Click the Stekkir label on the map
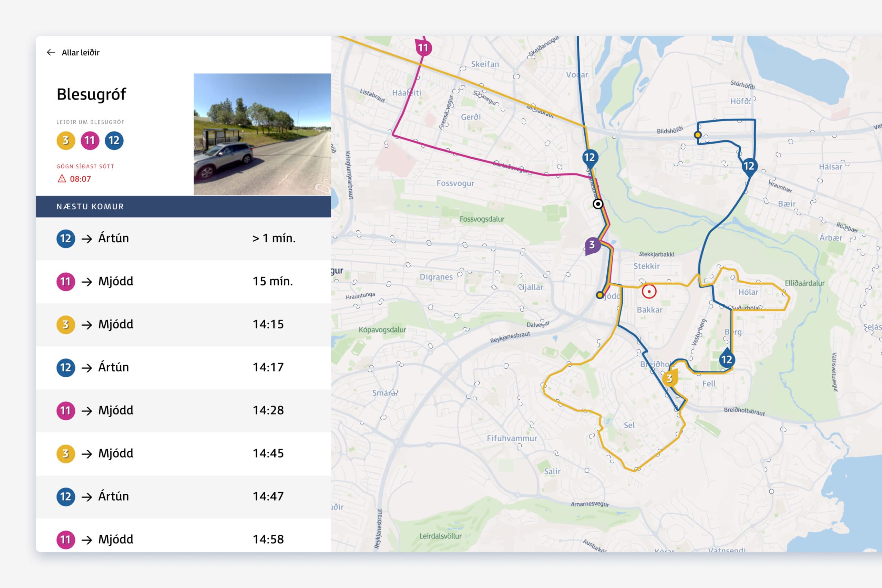The height and width of the screenshot is (588, 882). (x=647, y=266)
